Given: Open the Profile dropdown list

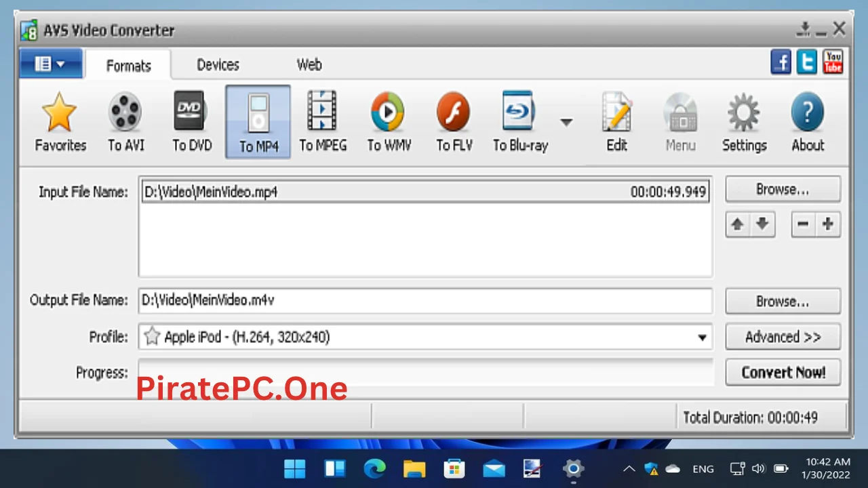Looking at the screenshot, I should 702,337.
